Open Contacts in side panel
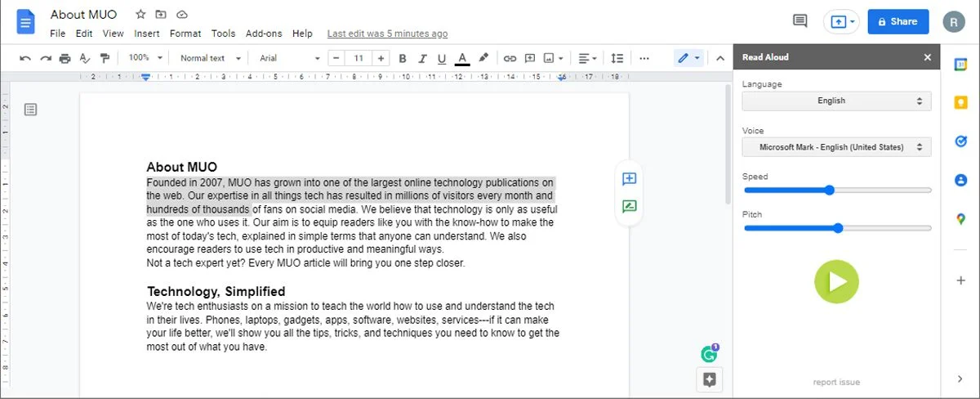This screenshot has height=399, width=980. pyautogui.click(x=960, y=180)
